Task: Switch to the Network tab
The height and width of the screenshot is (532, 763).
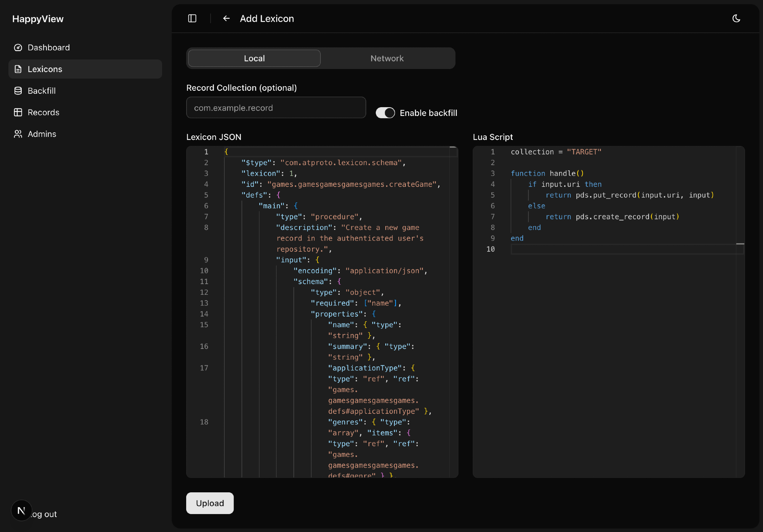Action: coord(387,58)
